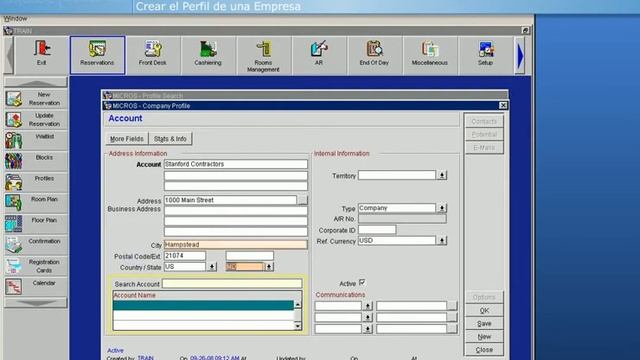Open third Communications type dropdown

click(x=368, y=329)
